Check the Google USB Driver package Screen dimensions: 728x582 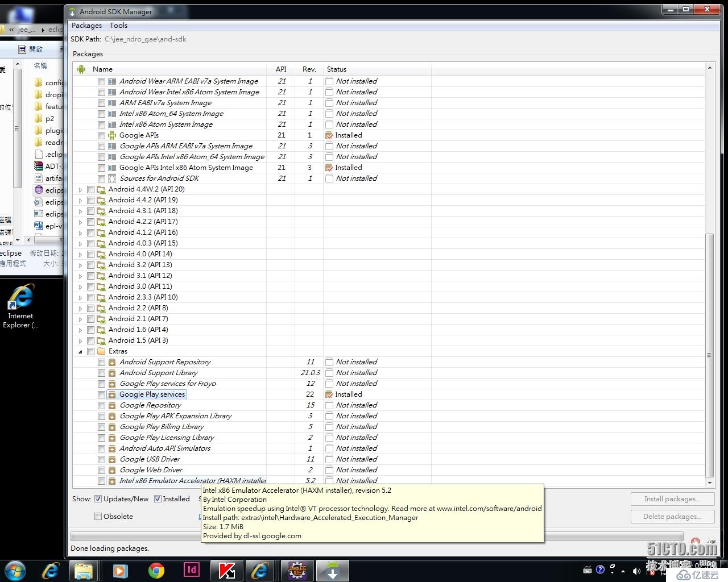[101, 459]
